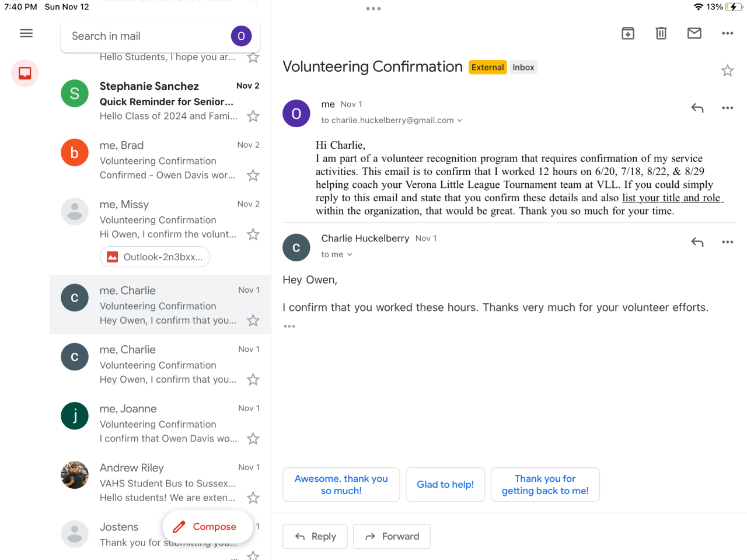
Task: Archive this Volunteering Confirmation conversation
Action: pos(628,33)
